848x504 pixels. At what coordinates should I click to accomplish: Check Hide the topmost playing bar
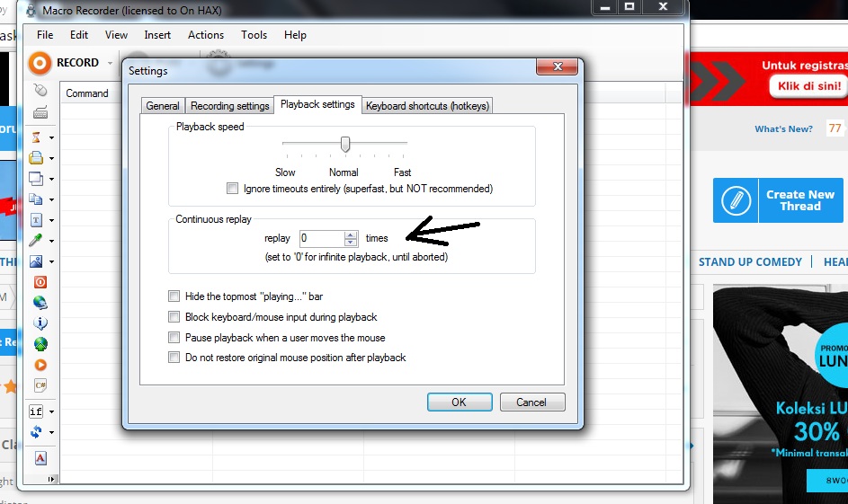[174, 296]
